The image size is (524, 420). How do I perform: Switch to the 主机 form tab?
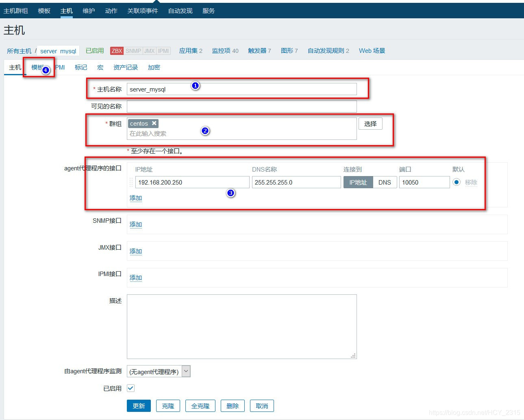coord(15,67)
